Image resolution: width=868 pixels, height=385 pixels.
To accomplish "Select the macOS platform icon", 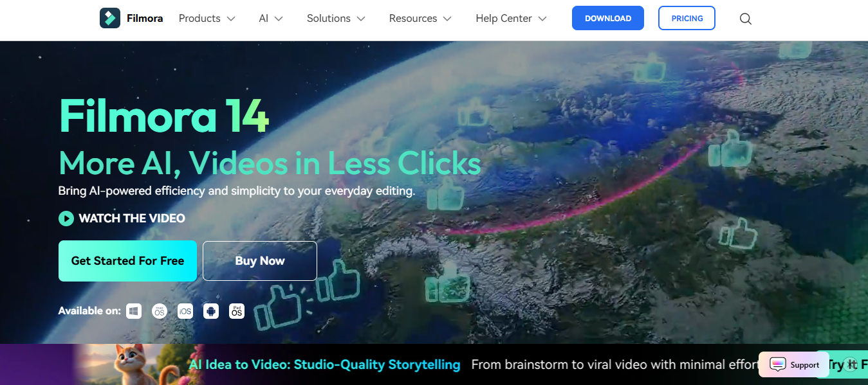I will pos(160,311).
